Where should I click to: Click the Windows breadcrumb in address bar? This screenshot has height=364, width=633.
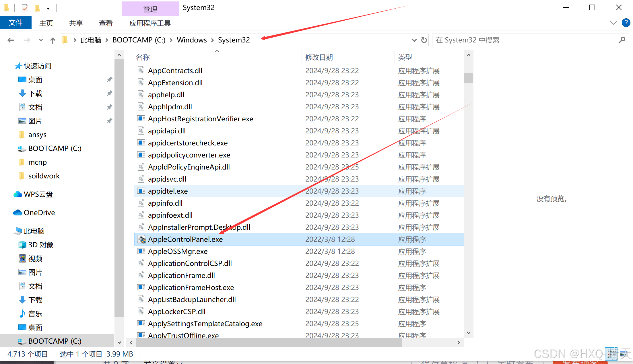191,40
